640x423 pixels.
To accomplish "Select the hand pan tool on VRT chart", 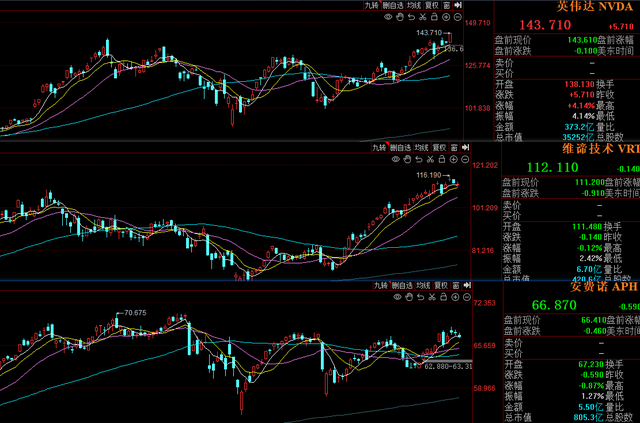I will [407, 160].
